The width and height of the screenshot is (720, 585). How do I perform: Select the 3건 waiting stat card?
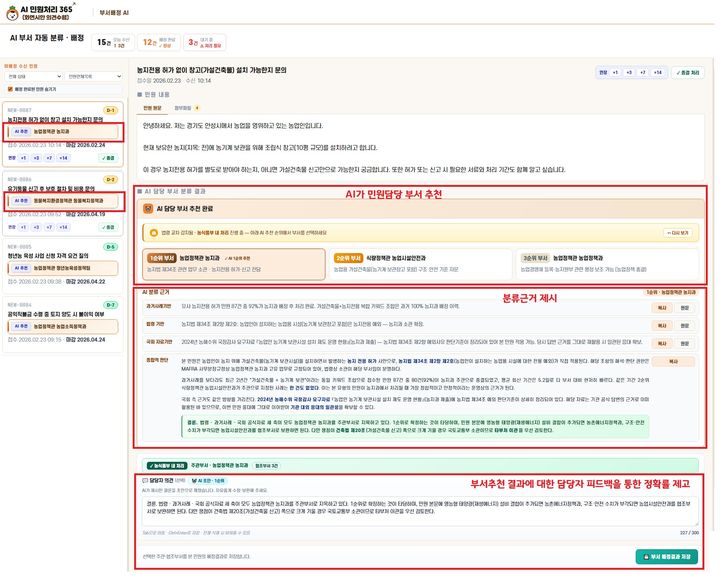204,42
